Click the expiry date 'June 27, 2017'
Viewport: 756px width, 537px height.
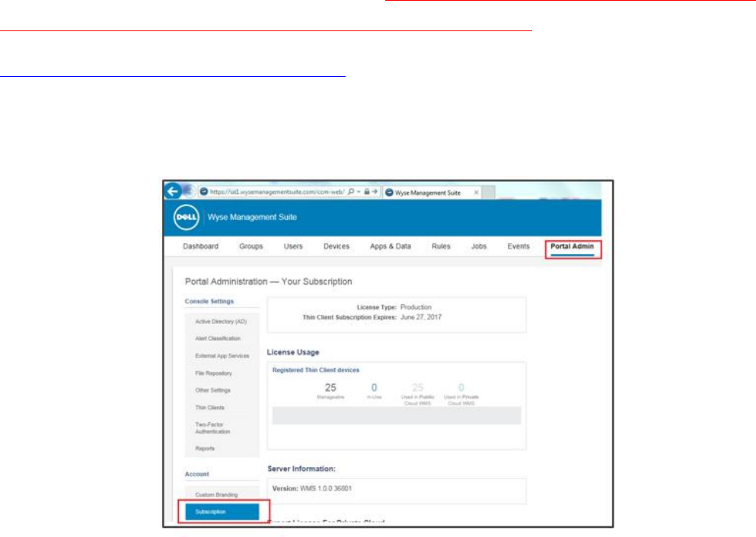(x=421, y=317)
